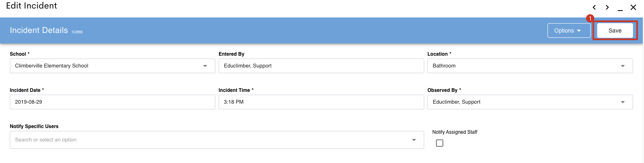Minimize the Edit Incident dialog

(620, 7)
